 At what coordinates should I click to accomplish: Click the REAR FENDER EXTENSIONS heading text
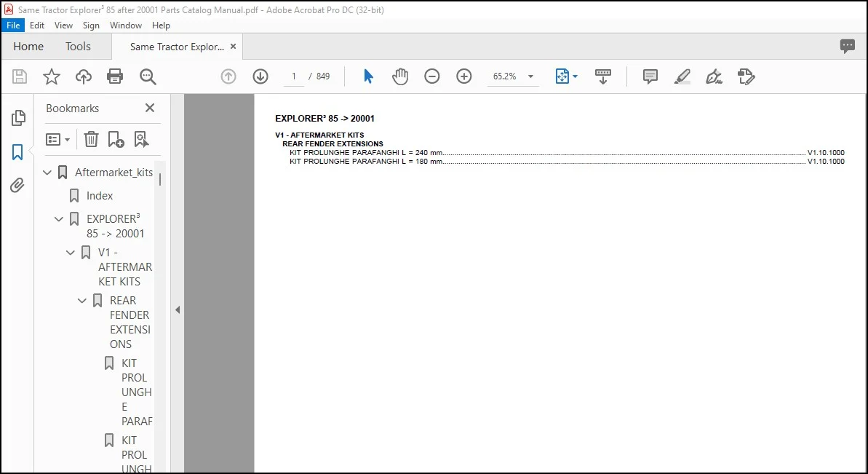(x=333, y=144)
